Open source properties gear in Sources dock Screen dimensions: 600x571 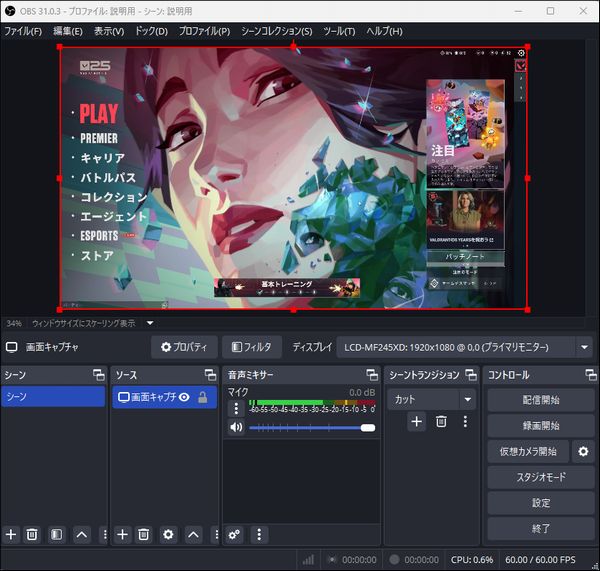tap(168, 534)
